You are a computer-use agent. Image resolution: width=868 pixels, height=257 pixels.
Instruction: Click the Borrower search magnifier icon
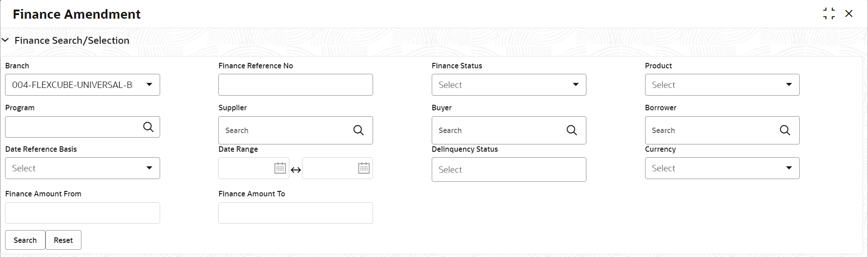[785, 130]
